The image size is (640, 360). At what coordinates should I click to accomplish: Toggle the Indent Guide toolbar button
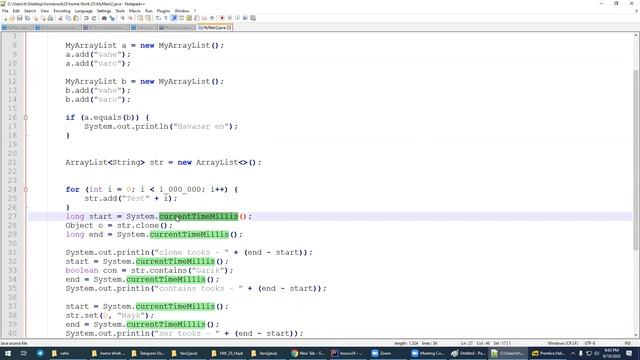(174, 18)
